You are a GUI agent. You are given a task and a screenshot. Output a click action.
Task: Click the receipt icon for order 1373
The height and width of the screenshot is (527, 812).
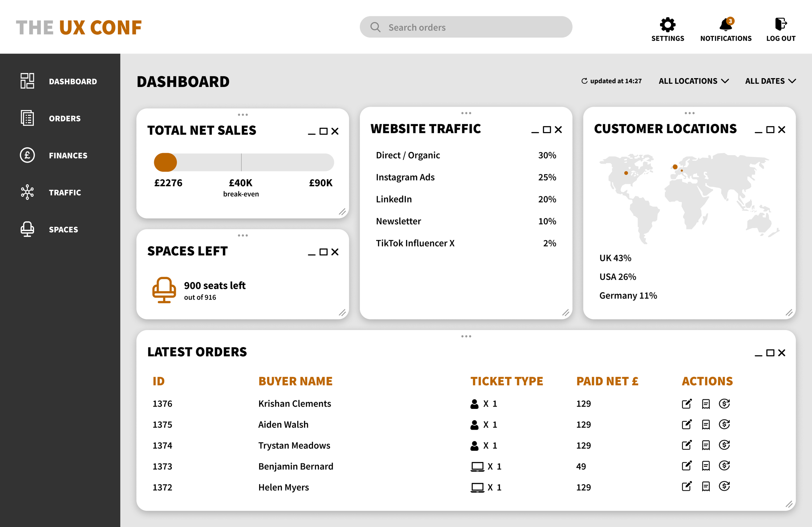[x=705, y=466]
